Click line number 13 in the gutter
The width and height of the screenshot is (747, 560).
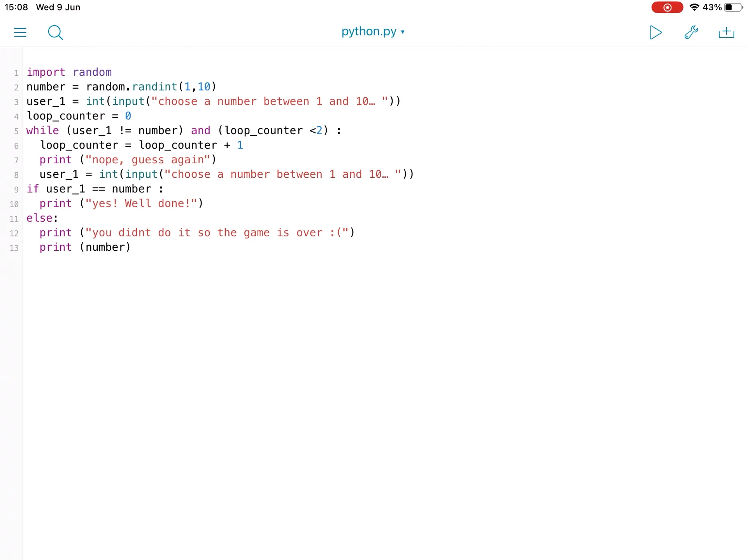(x=14, y=248)
